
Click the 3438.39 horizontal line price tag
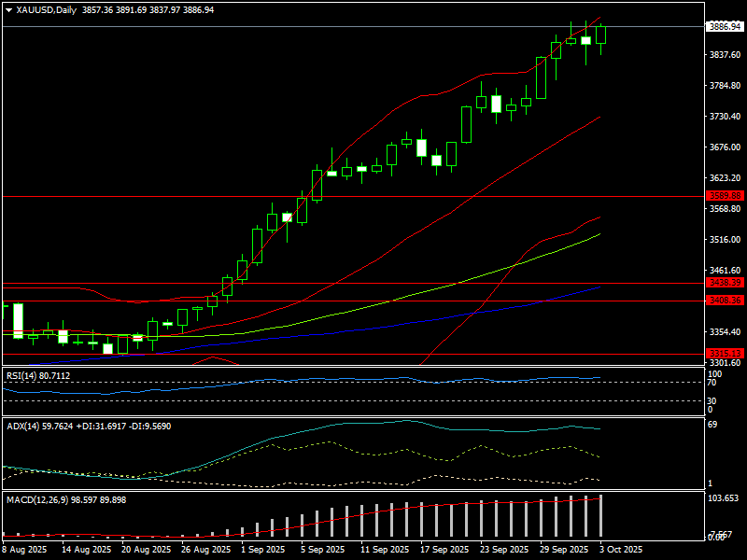click(x=725, y=283)
